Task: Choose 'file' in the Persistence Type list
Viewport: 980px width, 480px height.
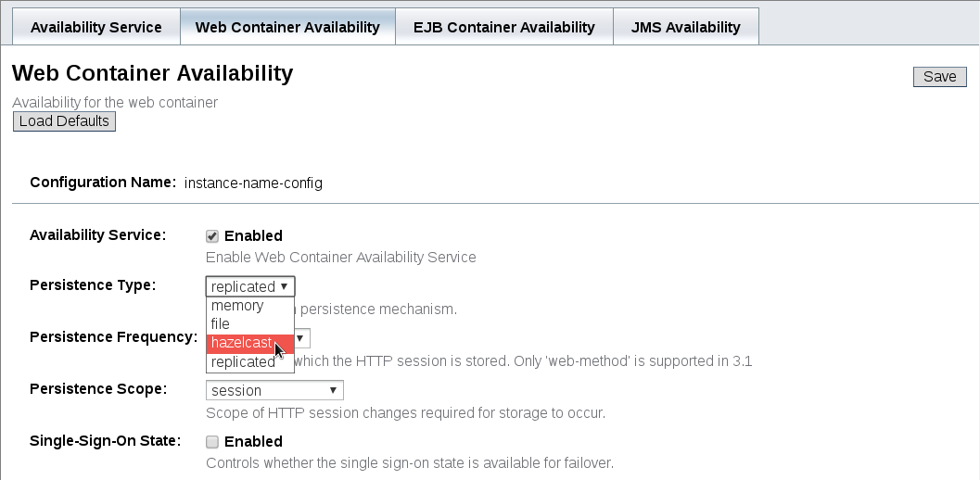Action: coord(250,323)
